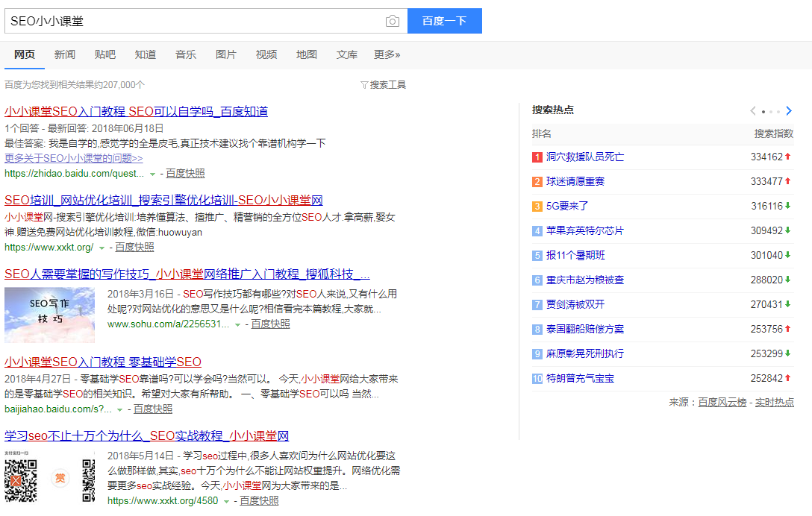The image size is (812, 516).
Task: Switch to the 地图 tab
Action: 307,54
